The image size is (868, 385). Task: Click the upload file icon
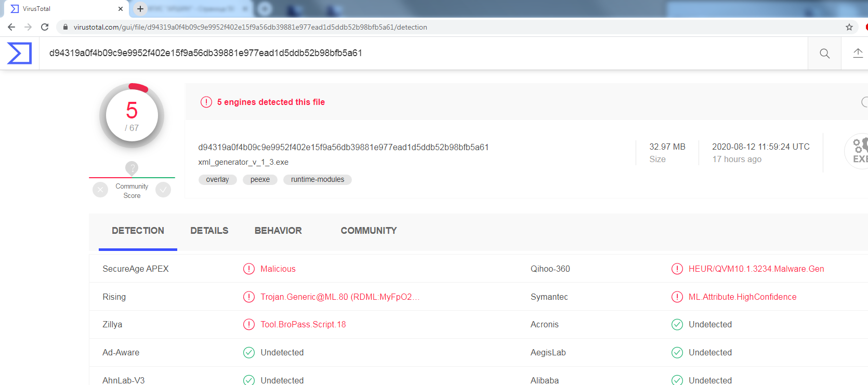[x=858, y=53]
